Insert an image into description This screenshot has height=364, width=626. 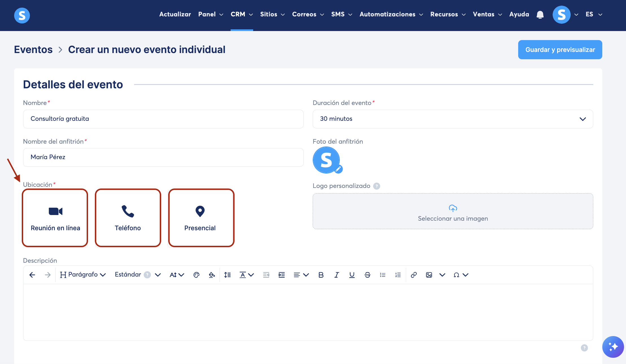click(429, 275)
